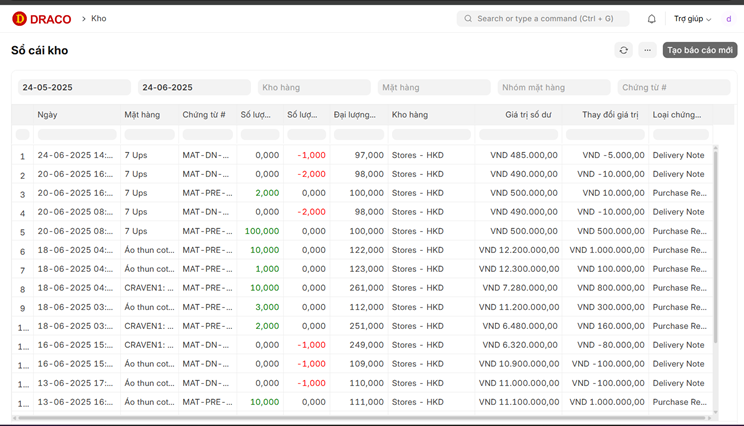744x426 pixels.
Task: Click the date 18-06-2025 03:... in row 9
Action: pos(75,307)
